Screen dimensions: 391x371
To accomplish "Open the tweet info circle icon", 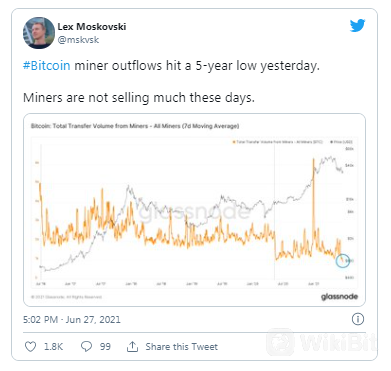I will coord(358,319).
